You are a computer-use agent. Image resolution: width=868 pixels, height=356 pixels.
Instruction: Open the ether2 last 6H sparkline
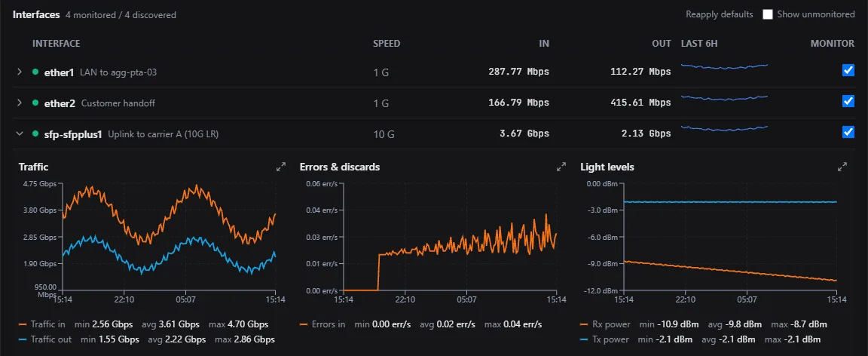coord(724,97)
